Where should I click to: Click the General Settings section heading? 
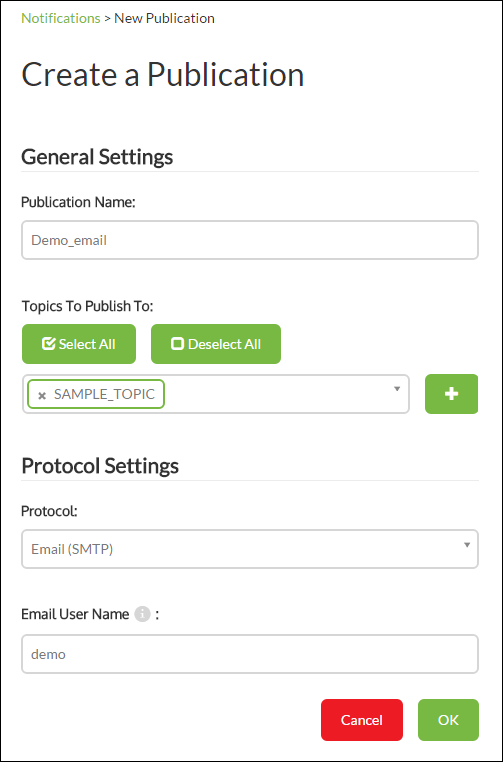pyautogui.click(x=97, y=156)
